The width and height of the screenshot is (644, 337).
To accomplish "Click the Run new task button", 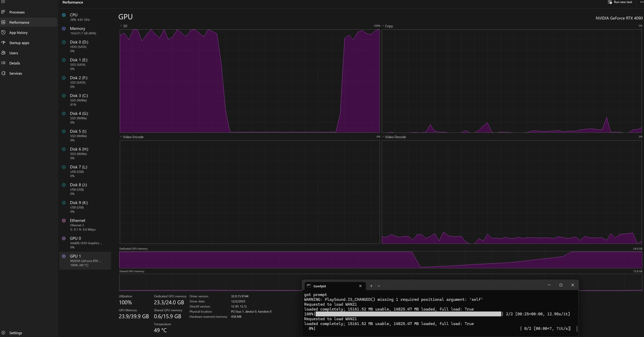I will (620, 2).
